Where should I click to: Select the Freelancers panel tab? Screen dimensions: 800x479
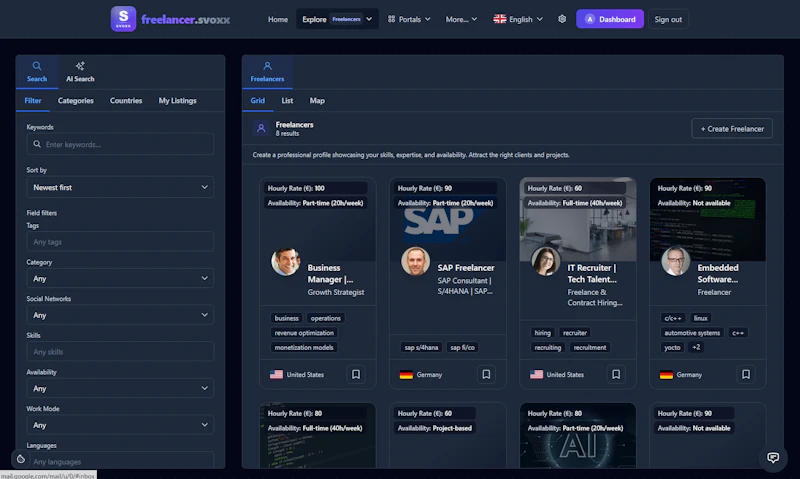pyautogui.click(x=267, y=72)
